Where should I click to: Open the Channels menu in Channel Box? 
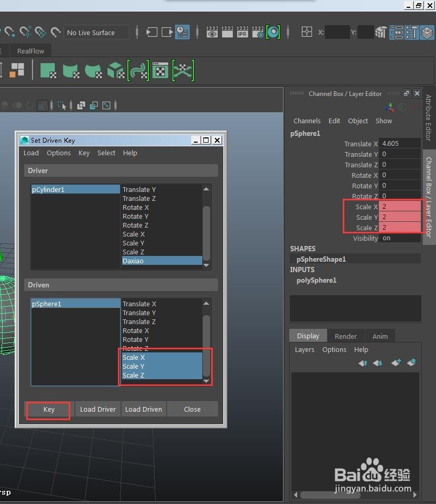(307, 121)
